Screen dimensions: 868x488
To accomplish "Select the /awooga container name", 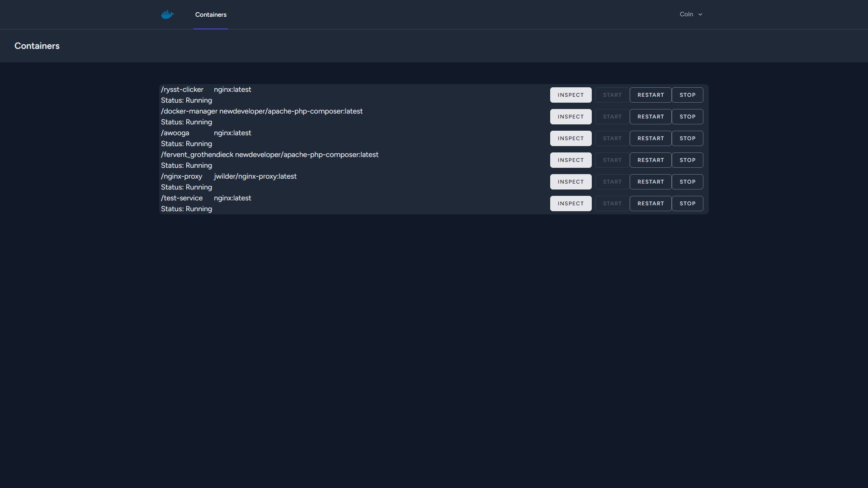I will click(175, 133).
